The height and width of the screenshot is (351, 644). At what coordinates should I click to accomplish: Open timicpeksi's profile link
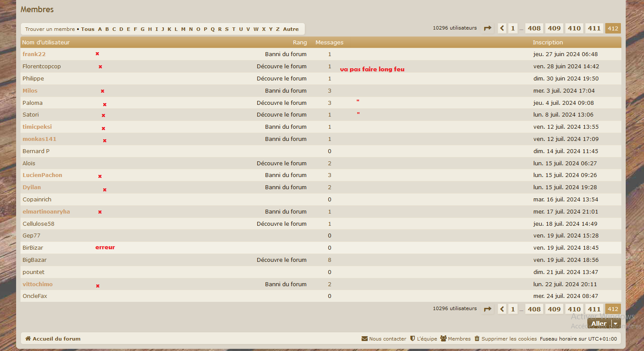[37, 127]
